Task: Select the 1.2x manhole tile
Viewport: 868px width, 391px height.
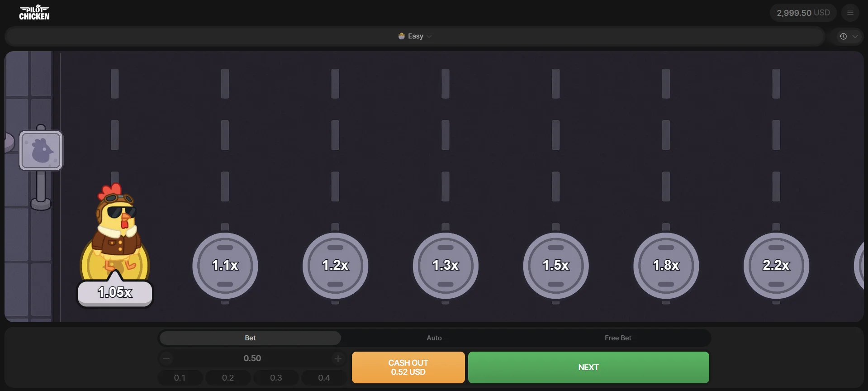Action: coord(335,265)
